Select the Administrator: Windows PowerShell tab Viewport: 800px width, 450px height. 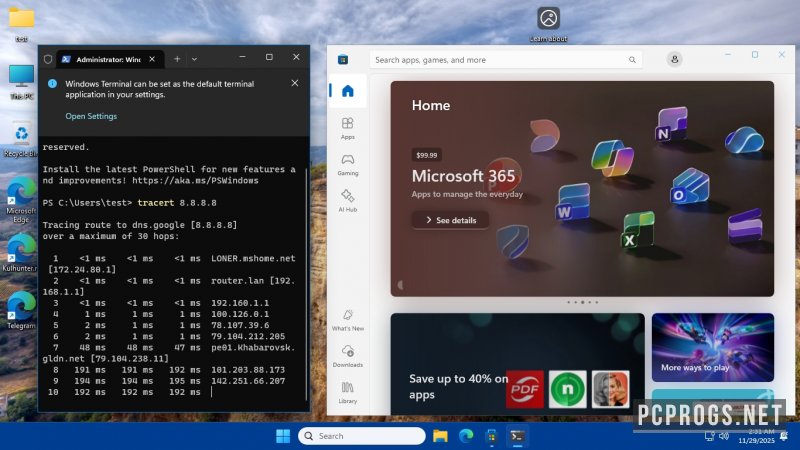click(109, 59)
